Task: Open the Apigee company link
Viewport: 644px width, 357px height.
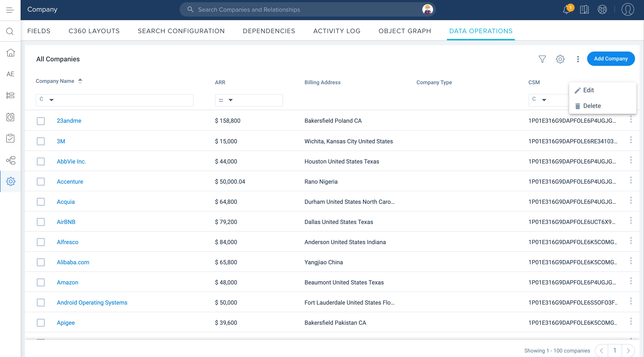Action: pyautogui.click(x=66, y=323)
